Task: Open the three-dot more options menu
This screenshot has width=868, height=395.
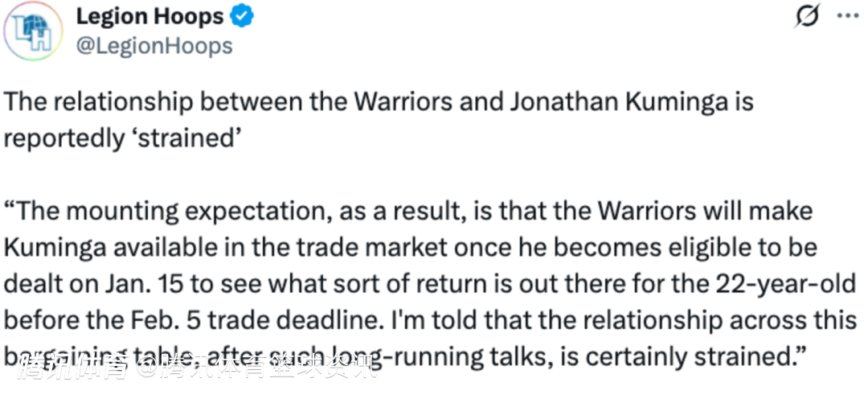Action: (846, 16)
